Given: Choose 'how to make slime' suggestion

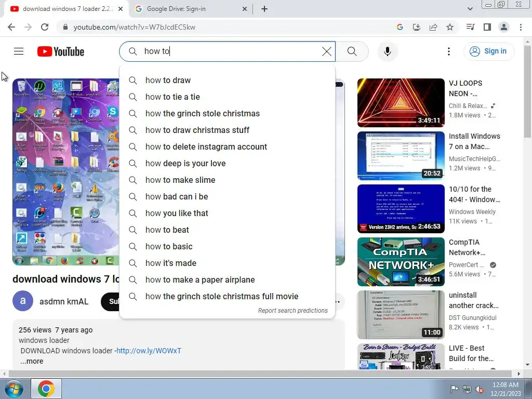Looking at the screenshot, I should click(x=228, y=180).
